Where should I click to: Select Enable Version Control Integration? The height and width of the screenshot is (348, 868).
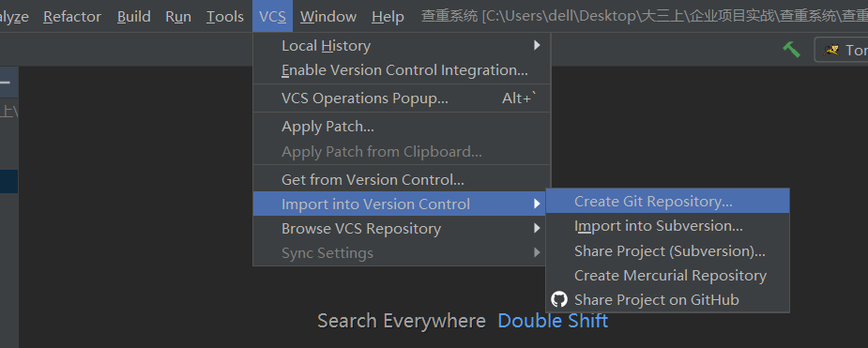coord(402,70)
